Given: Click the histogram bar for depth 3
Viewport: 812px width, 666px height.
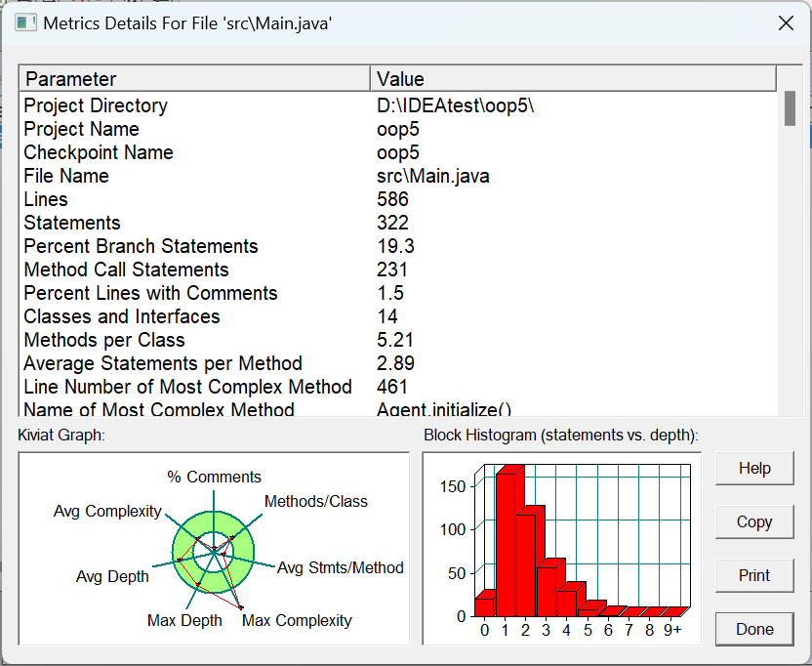Looking at the screenshot, I should (x=547, y=591).
